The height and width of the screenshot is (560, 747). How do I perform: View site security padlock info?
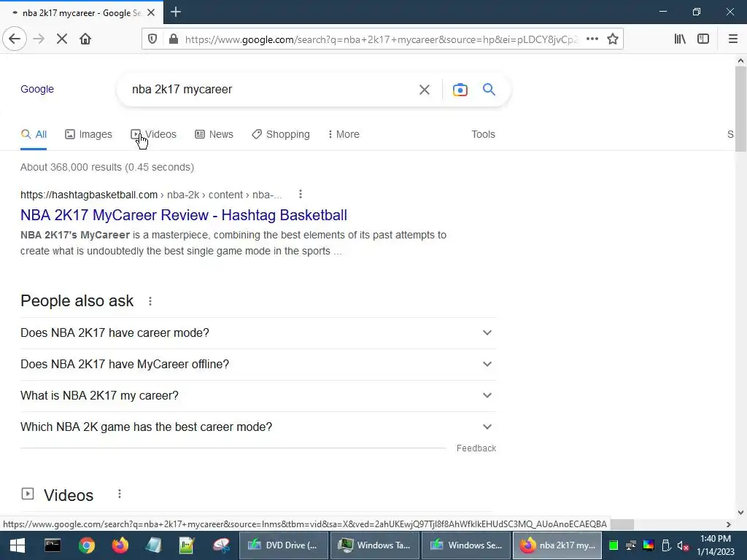click(x=174, y=39)
